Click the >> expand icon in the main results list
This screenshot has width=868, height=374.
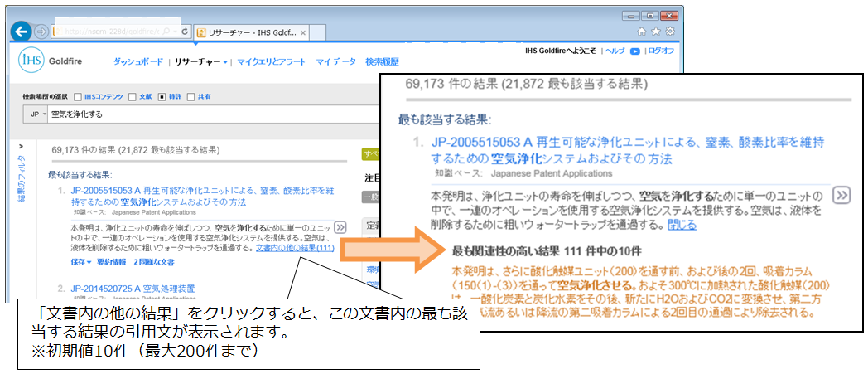coord(340,227)
